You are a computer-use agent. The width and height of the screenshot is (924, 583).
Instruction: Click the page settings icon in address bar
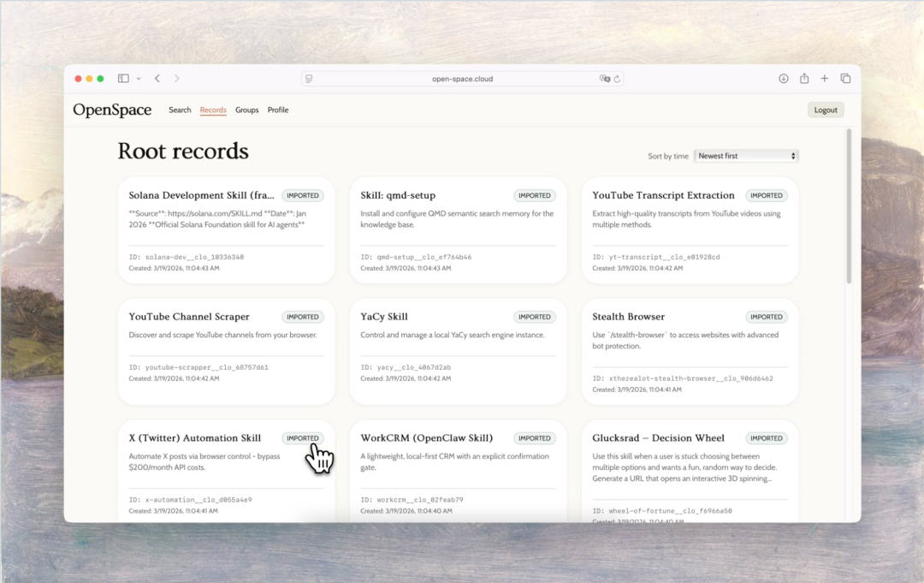(309, 79)
